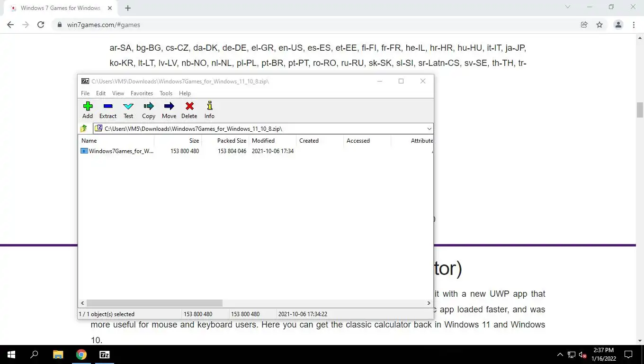
Task: Open the Tools menu
Action: coord(166,93)
